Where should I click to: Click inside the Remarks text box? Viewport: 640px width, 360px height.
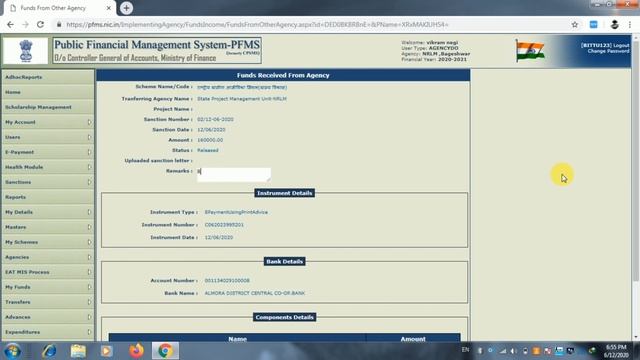point(233,175)
